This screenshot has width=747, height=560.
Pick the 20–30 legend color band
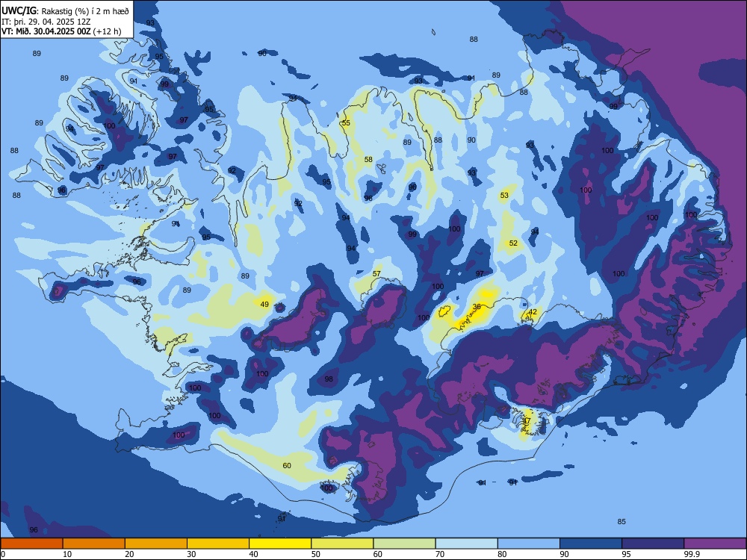pyautogui.click(x=156, y=544)
